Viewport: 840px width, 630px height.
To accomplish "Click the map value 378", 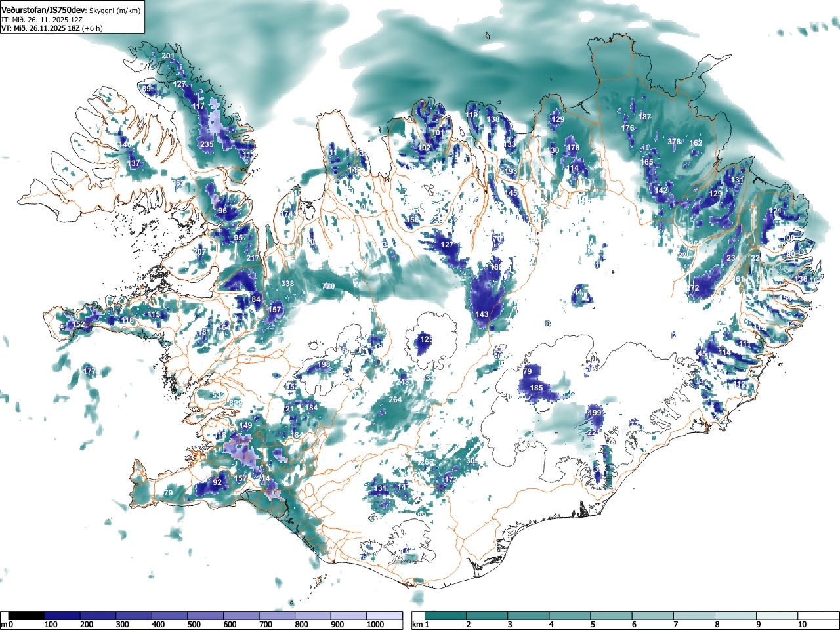I will point(674,142).
